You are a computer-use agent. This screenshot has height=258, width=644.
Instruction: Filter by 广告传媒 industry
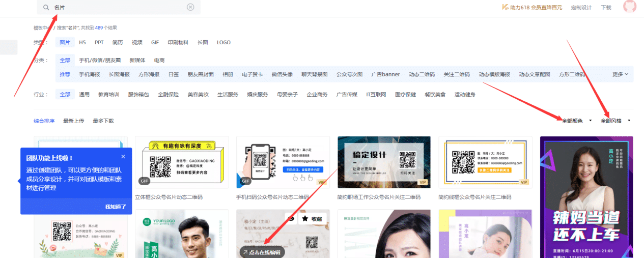click(x=347, y=95)
